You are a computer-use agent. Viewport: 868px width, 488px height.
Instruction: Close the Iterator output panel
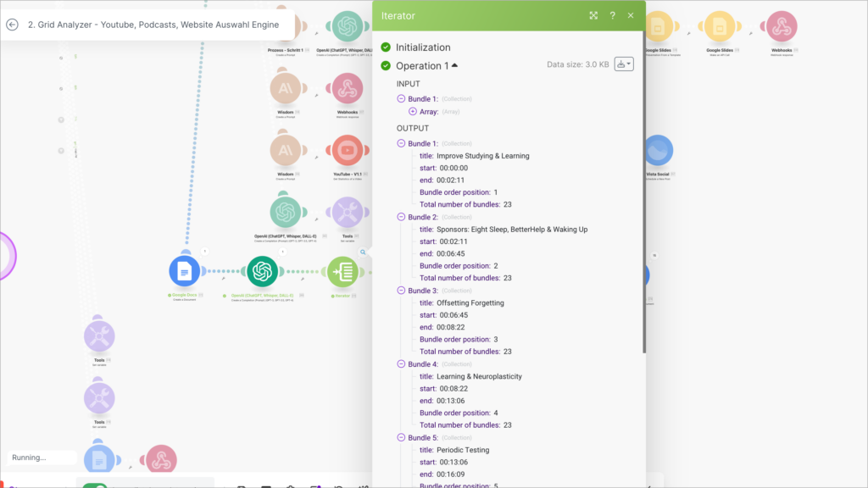[631, 15]
